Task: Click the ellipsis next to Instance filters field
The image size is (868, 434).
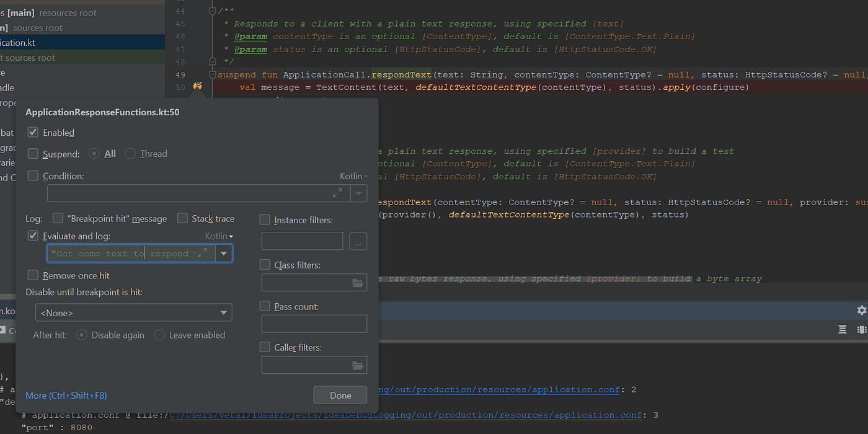Action: (x=358, y=241)
